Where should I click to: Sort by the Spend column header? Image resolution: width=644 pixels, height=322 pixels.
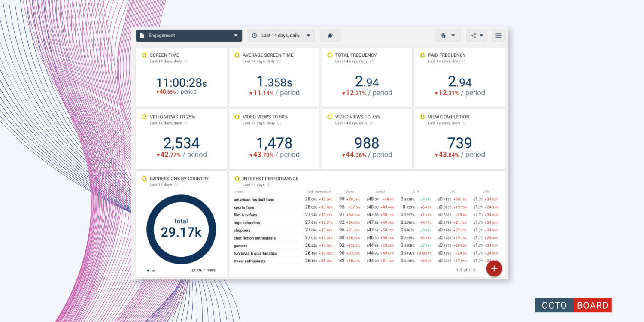[380, 192]
